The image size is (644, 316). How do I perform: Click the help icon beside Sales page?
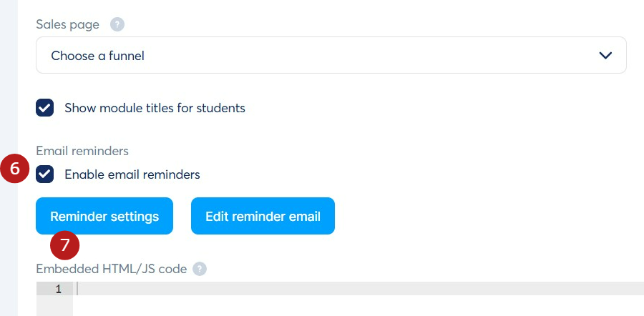click(117, 24)
